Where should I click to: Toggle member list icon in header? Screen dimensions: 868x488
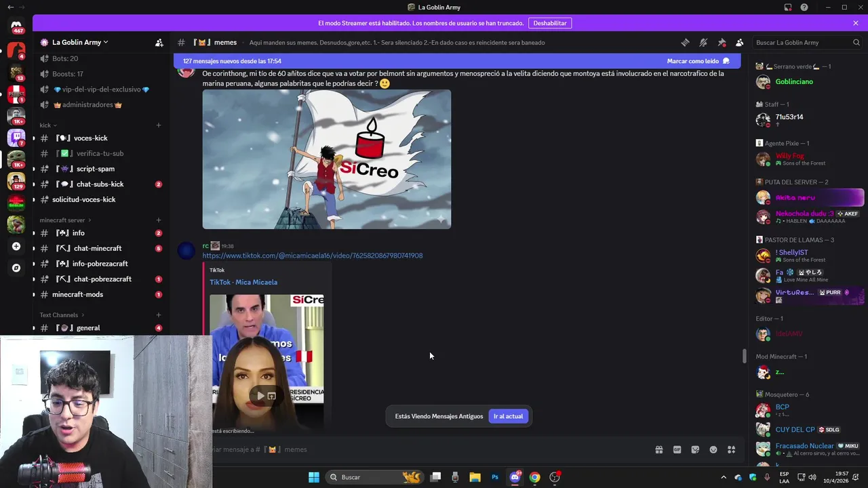(740, 42)
